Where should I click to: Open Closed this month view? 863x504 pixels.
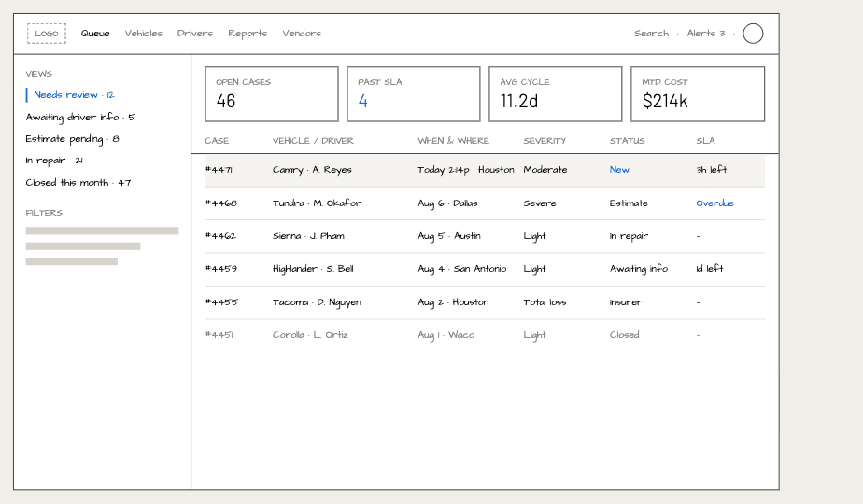point(78,183)
